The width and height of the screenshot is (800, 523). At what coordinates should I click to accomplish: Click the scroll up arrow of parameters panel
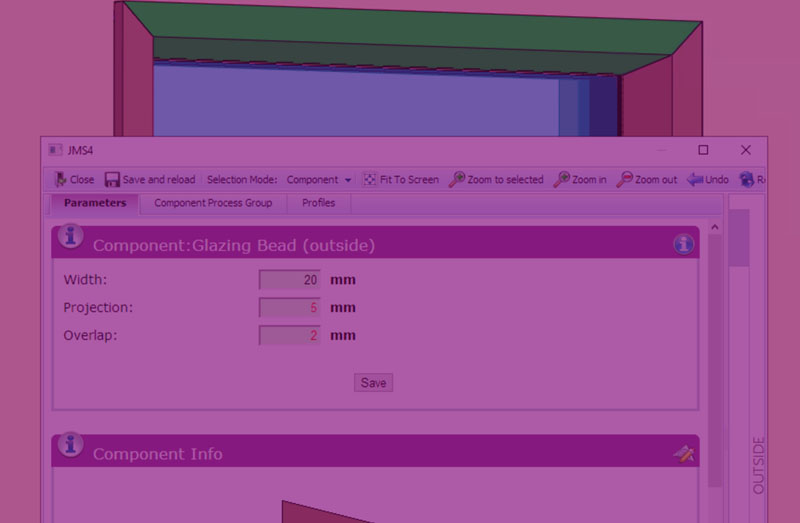pos(715,228)
